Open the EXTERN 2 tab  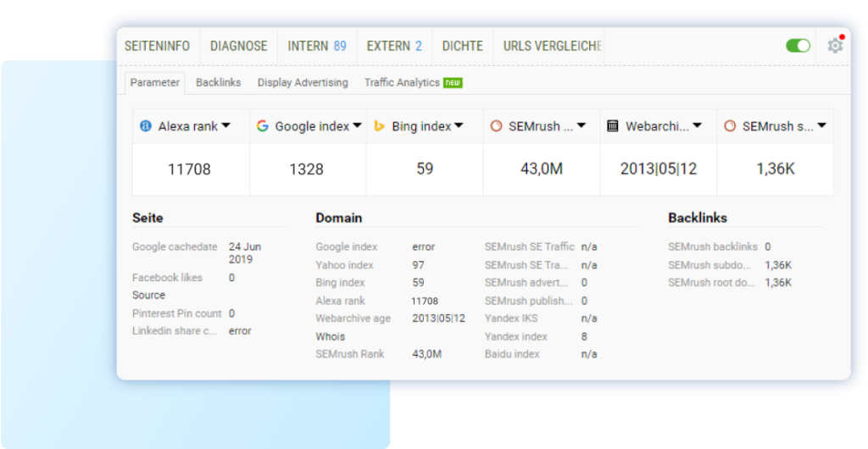pos(394,46)
